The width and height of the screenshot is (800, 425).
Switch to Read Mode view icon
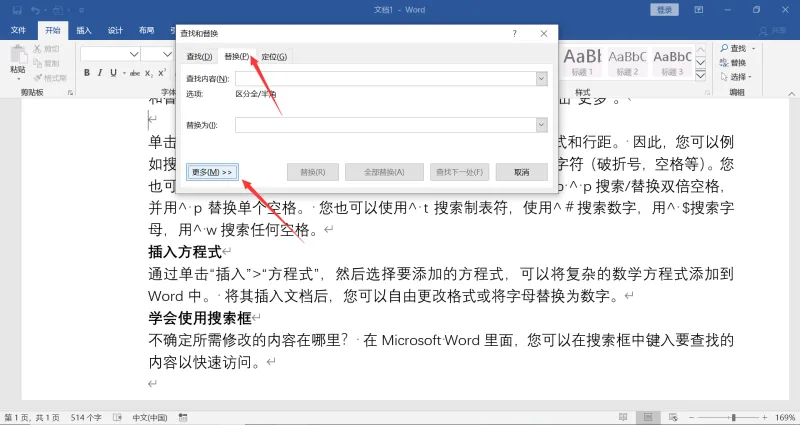[x=623, y=417]
